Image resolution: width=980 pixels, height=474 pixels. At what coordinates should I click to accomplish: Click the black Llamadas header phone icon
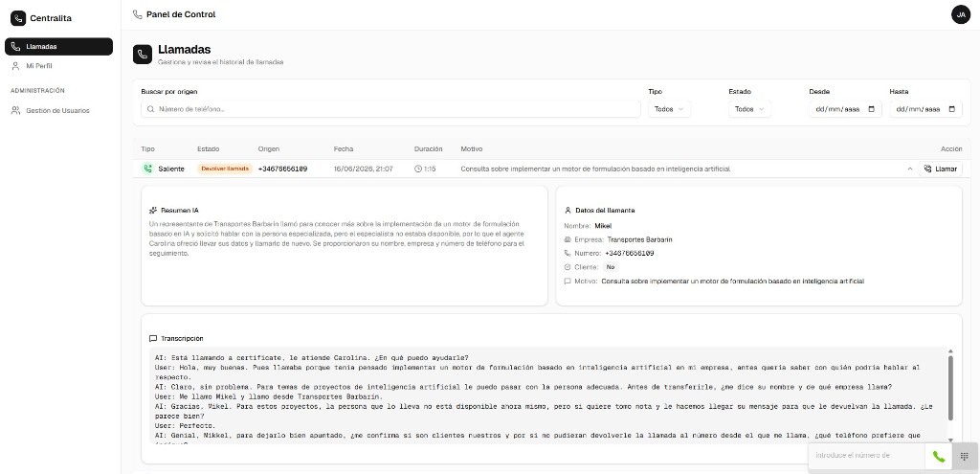(x=143, y=55)
